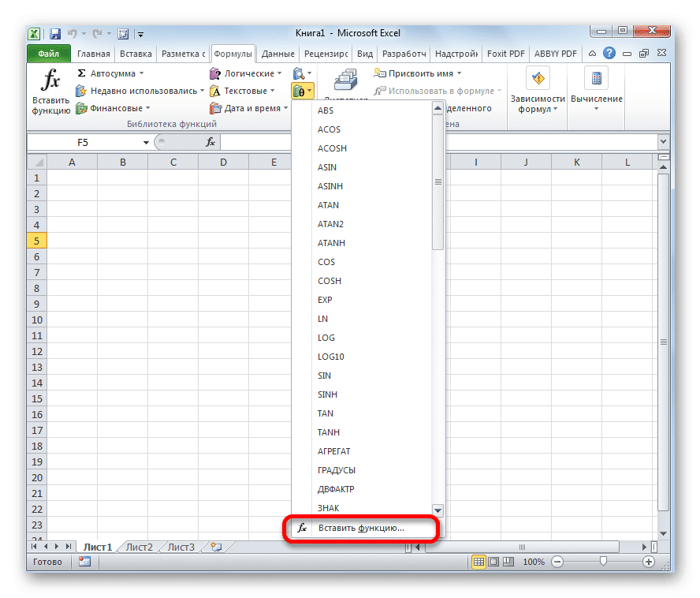Viewport: 700px width, 598px height.
Task: Choose ГРАДУСЫ from the function list
Action: 362,470
